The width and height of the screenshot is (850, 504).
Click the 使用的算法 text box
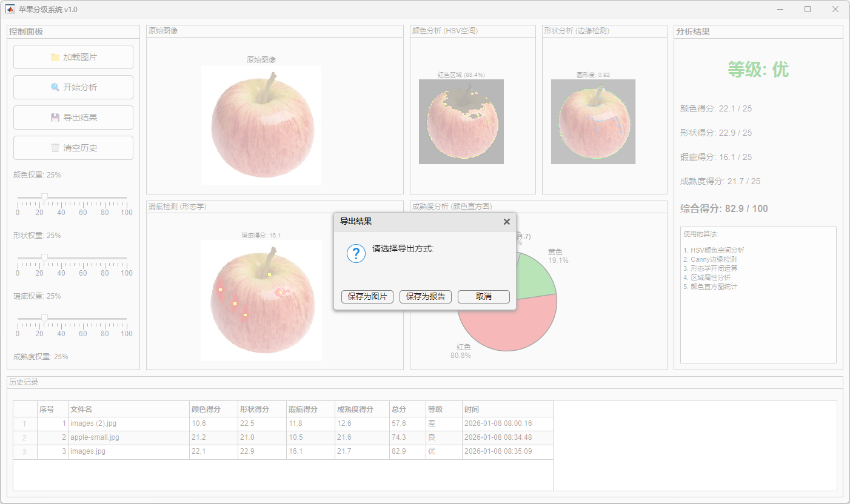pyautogui.click(x=758, y=295)
